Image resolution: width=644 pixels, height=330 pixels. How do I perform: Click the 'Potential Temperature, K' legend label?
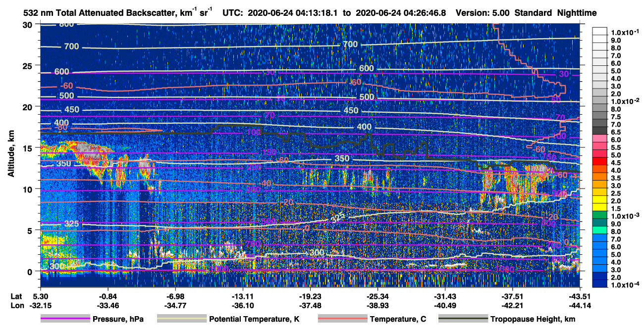point(254,320)
